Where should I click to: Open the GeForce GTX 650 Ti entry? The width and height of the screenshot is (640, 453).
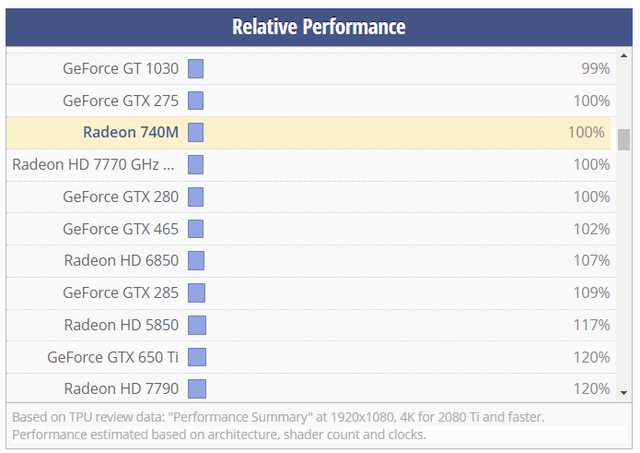(112, 357)
